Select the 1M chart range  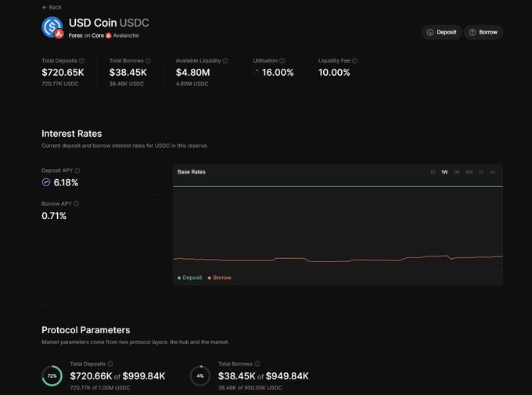pos(457,172)
